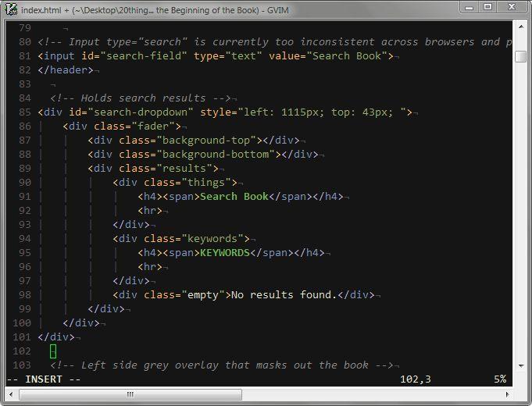Click the horizontal scrollbar left arrow
Screen dimensions: 532x406
(x=11, y=394)
